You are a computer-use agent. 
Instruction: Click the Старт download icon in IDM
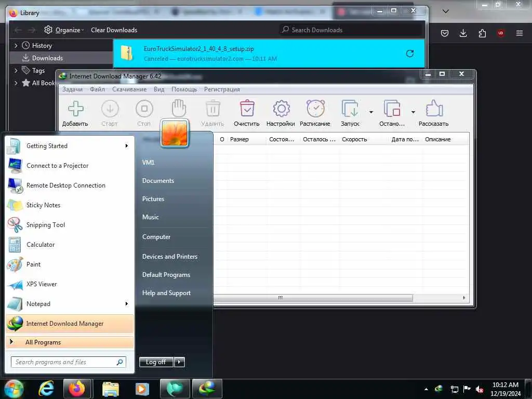(110, 109)
